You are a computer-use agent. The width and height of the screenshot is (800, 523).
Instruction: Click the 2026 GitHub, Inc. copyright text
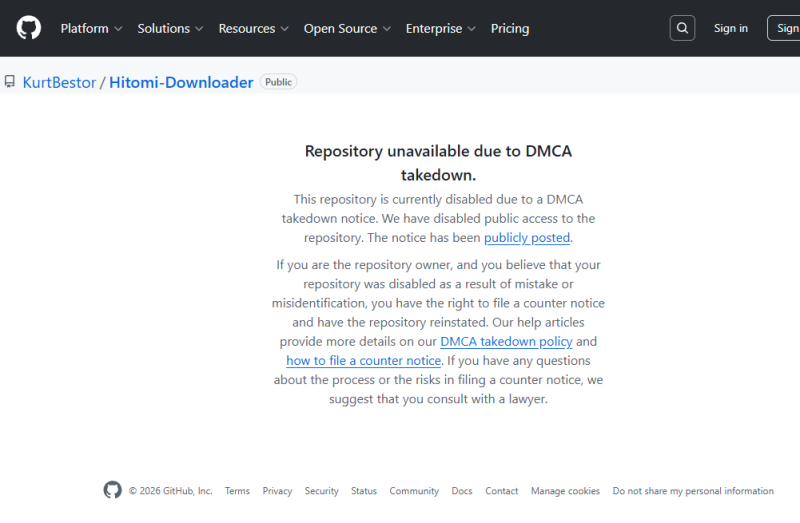[x=170, y=491]
